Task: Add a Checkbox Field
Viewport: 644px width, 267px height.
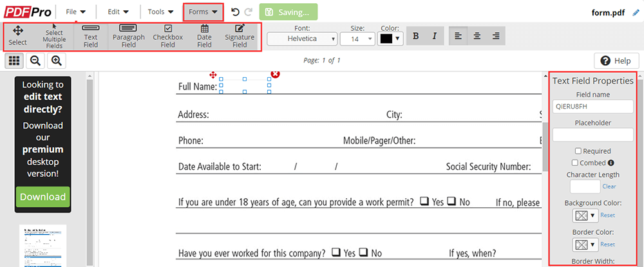Action: click(167, 37)
